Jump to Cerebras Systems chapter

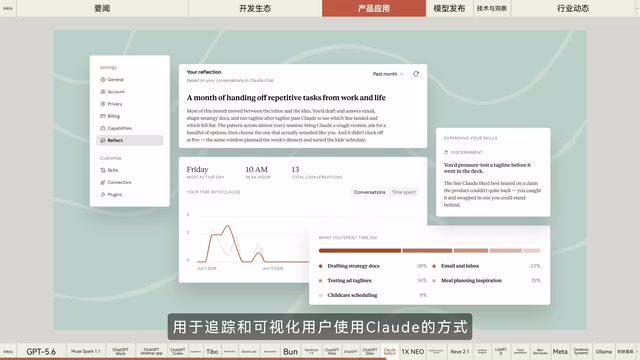click(581, 351)
